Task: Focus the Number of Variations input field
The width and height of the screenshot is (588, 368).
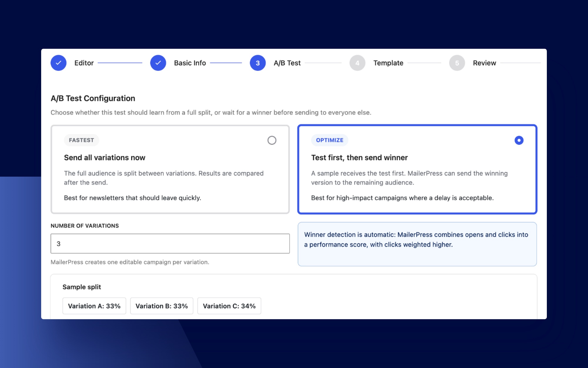Action: 170,243
